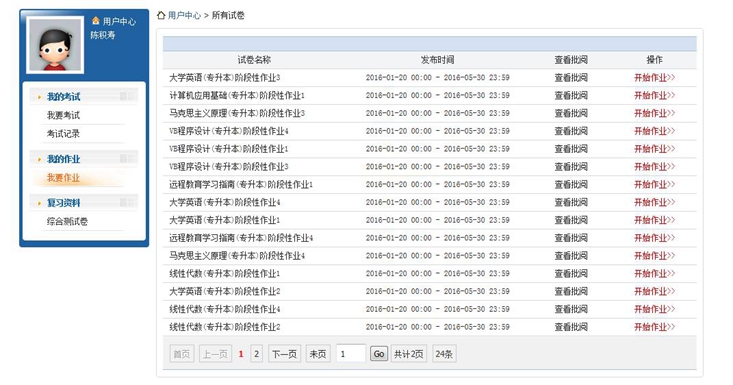
Task: Click the user avatar picture
Action: 55,44
